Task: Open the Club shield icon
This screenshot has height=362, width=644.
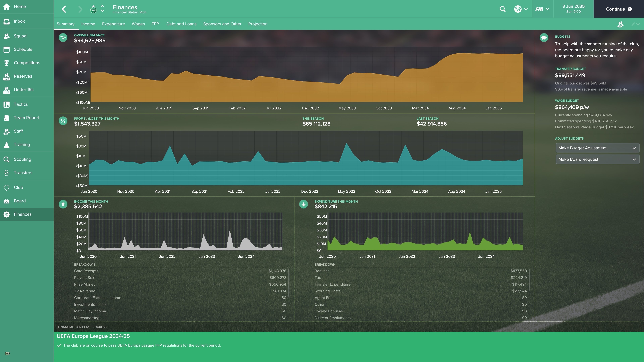Action: point(7,188)
